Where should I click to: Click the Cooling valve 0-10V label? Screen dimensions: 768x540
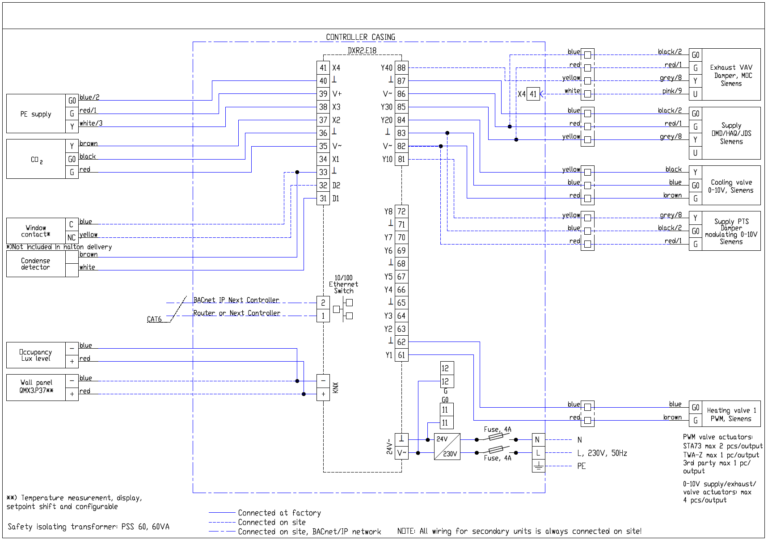pos(734,183)
